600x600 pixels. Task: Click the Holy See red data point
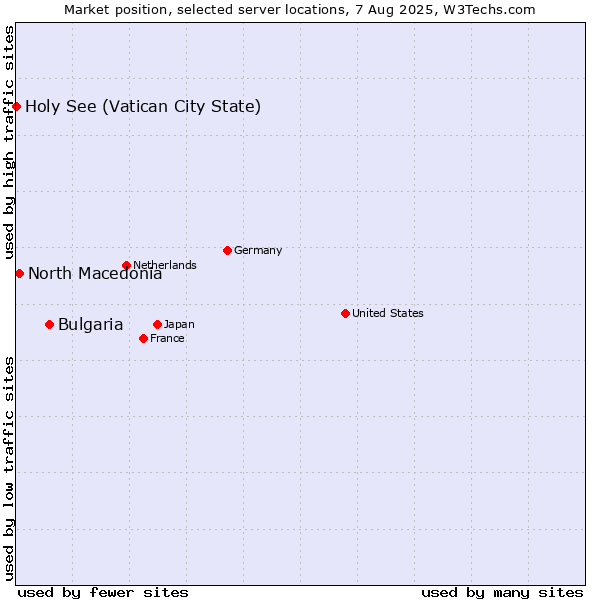[x=16, y=106]
